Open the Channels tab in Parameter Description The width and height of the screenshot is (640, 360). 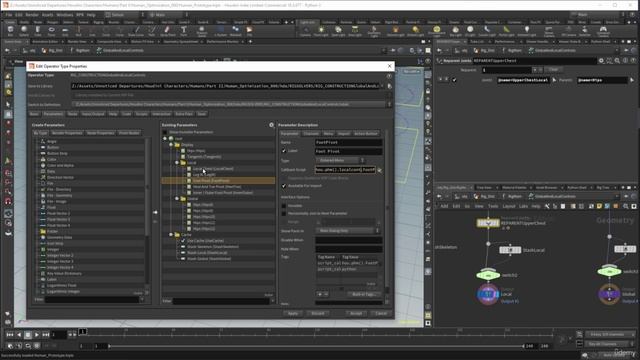click(311, 134)
